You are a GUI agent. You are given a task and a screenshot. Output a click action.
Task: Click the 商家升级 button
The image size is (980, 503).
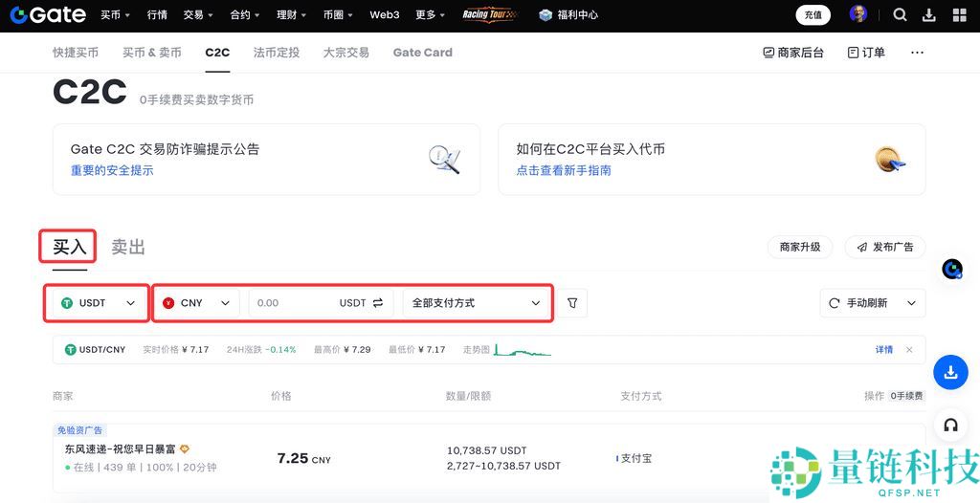(800, 247)
